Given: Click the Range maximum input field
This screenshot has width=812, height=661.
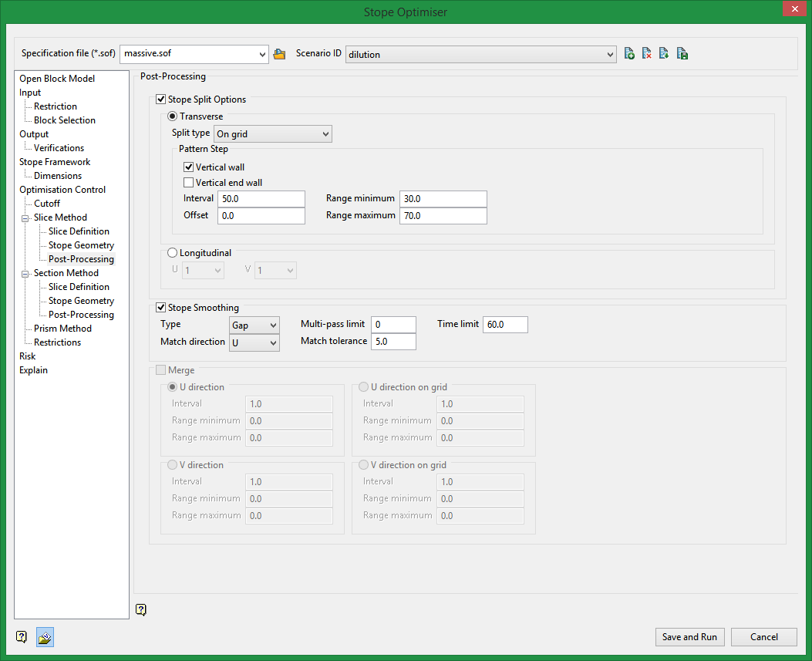Looking at the screenshot, I should point(443,216).
